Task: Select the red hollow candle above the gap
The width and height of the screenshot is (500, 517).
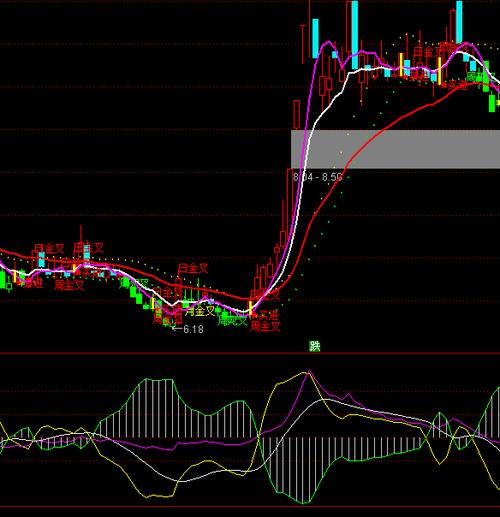Action: [296, 115]
